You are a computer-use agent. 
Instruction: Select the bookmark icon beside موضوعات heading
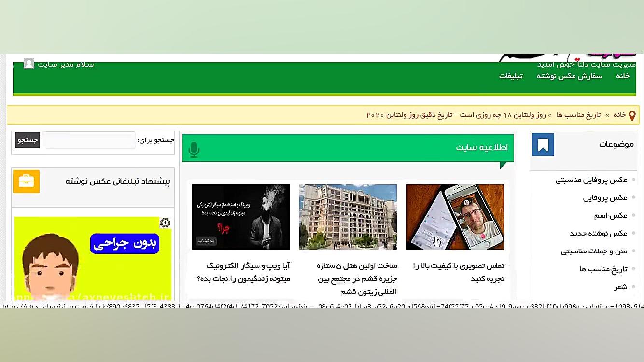click(x=543, y=143)
